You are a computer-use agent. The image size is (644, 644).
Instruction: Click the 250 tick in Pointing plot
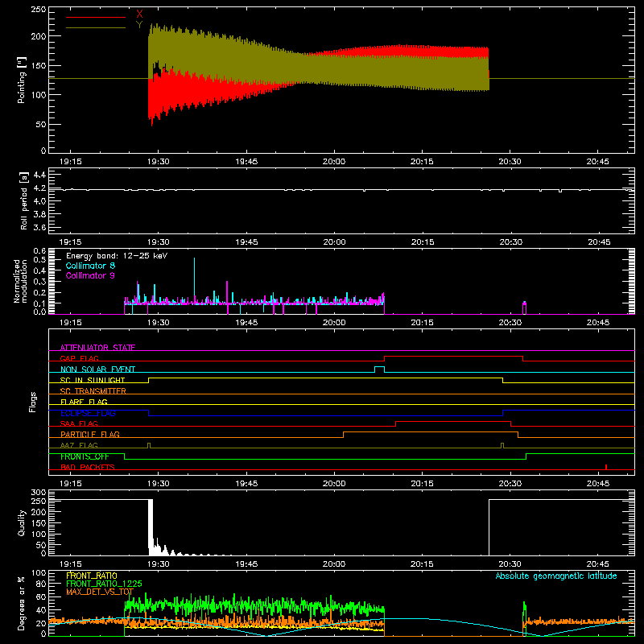[38, 10]
